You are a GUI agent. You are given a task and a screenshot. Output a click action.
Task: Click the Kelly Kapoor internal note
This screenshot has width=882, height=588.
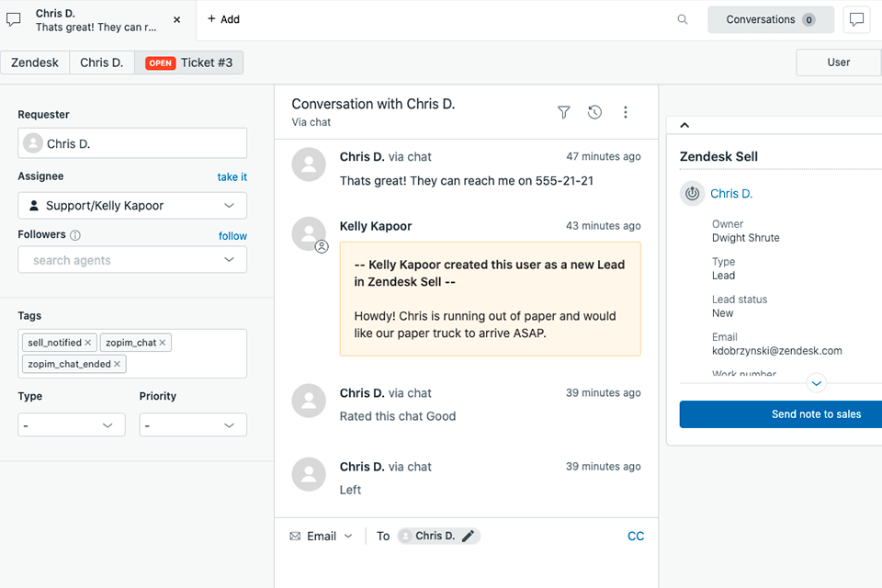(490, 299)
